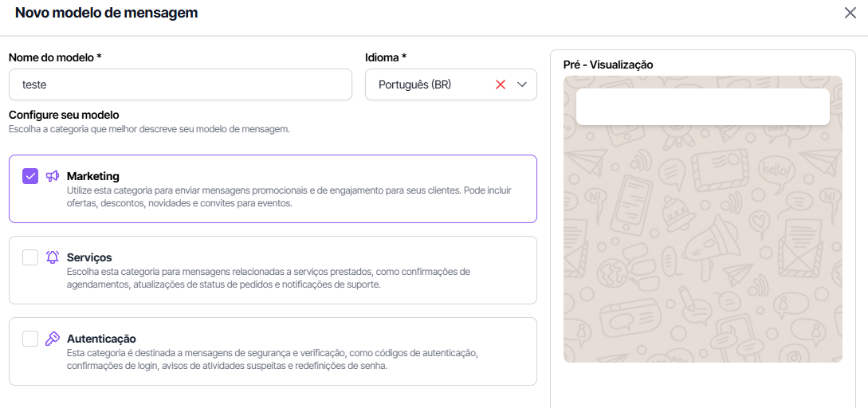868x408 pixels.
Task: Check the Serviços category checkbox
Action: (x=30, y=257)
